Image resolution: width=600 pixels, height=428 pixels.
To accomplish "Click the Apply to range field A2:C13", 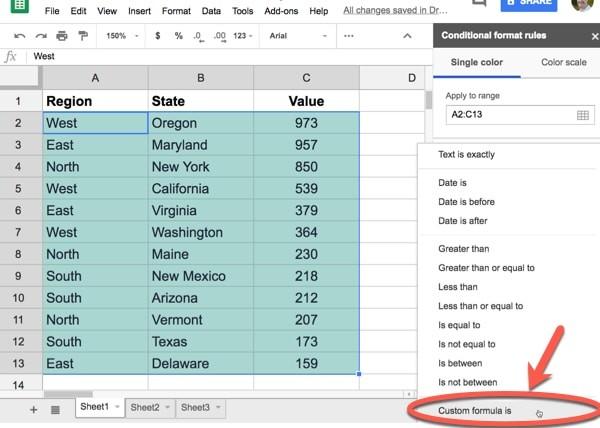I will 520,115.
